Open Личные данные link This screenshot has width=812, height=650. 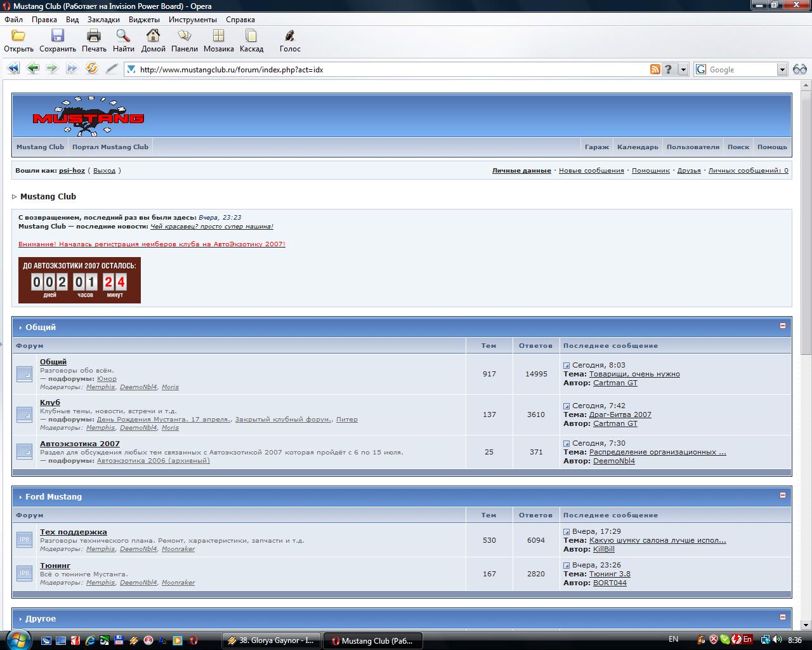point(521,171)
